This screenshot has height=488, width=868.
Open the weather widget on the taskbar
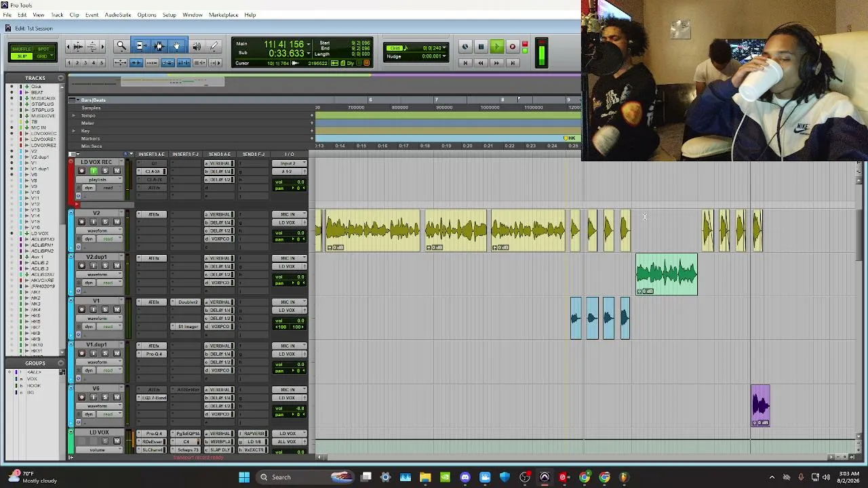[32, 477]
